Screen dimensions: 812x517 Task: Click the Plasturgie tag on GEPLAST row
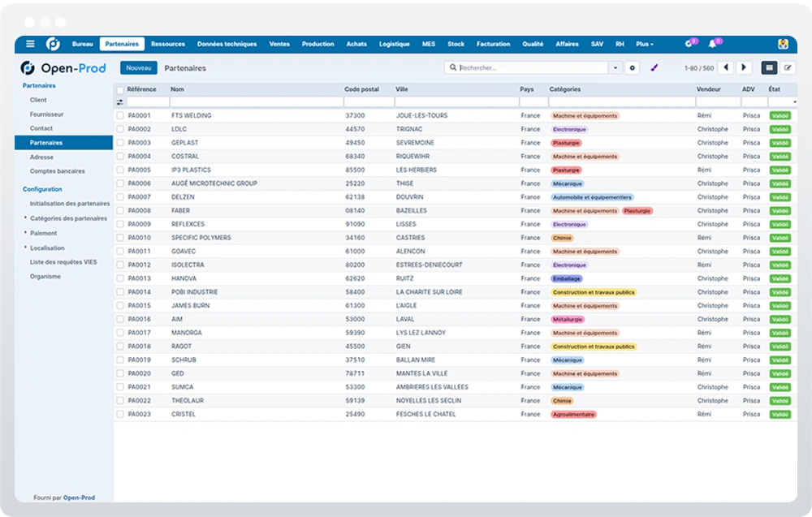[566, 143]
